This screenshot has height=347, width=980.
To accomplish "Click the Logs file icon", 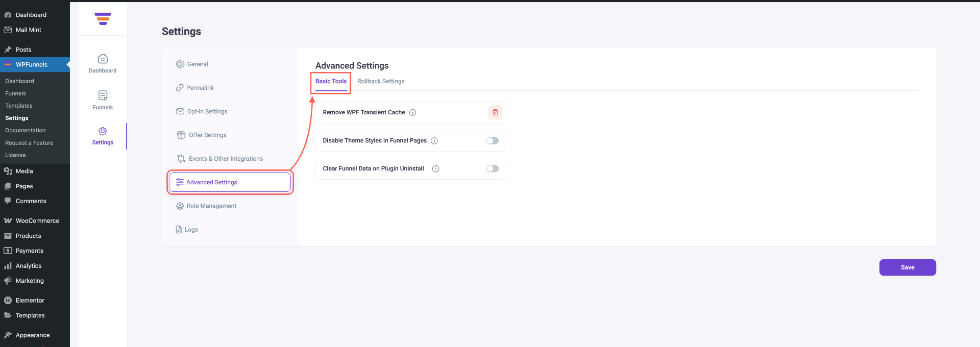I will coord(179,230).
